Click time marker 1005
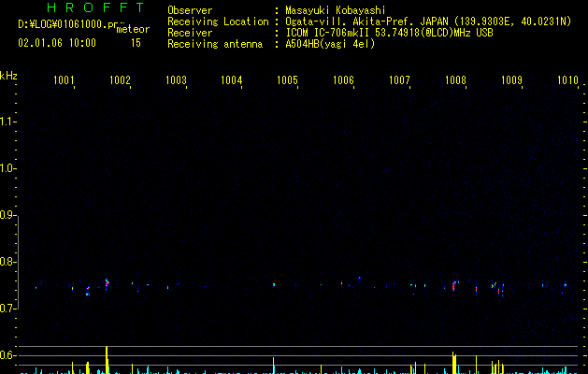This screenshot has width=588, height=374. (287, 79)
